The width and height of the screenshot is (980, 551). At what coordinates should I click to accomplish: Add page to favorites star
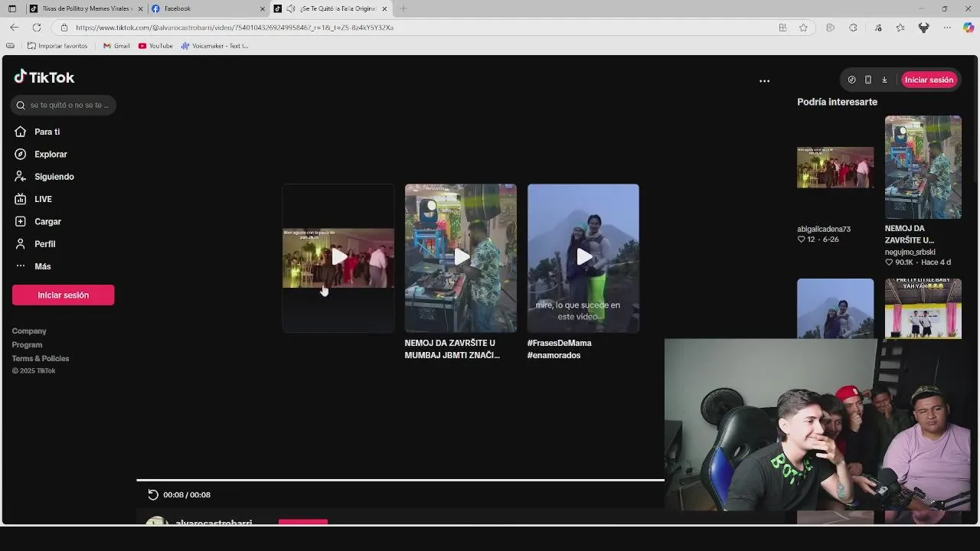pyautogui.click(x=803, y=28)
